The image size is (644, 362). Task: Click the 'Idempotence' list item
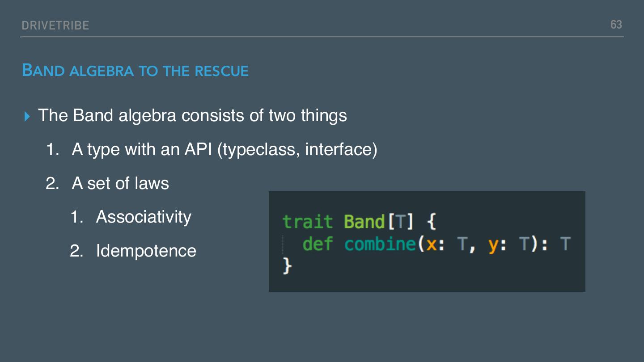(146, 251)
